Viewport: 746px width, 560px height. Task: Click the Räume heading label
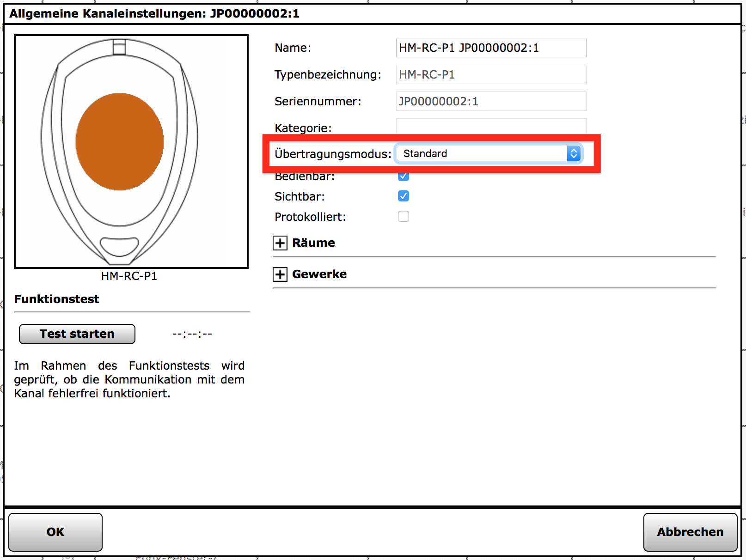click(x=313, y=243)
